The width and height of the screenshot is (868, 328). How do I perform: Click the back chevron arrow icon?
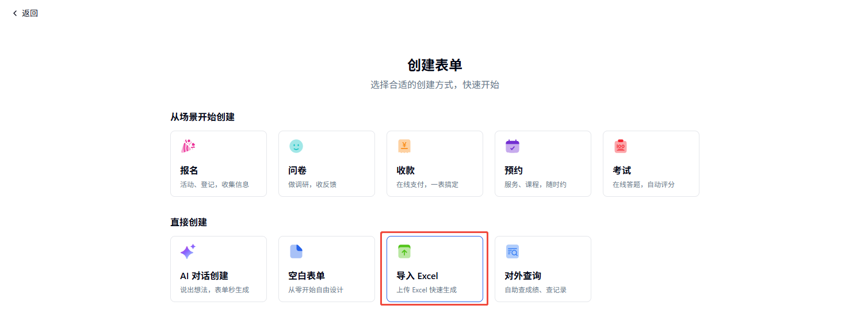[x=15, y=13]
